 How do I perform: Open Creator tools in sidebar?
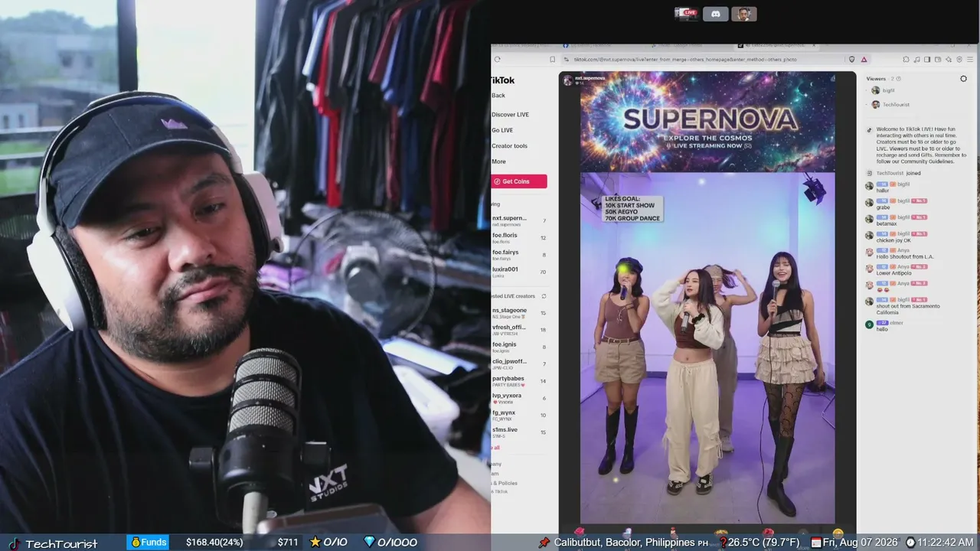(509, 145)
